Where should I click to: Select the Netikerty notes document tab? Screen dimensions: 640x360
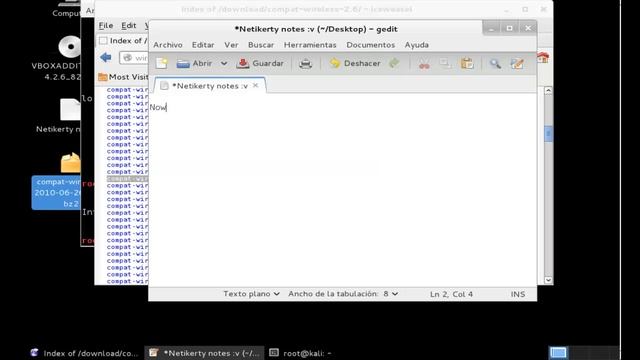coord(209,86)
